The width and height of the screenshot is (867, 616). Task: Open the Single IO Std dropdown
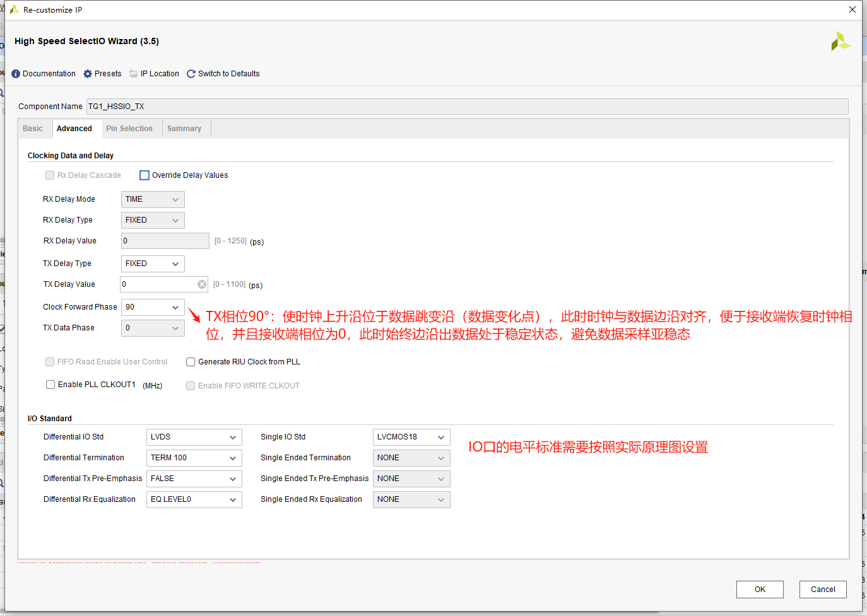(411, 437)
